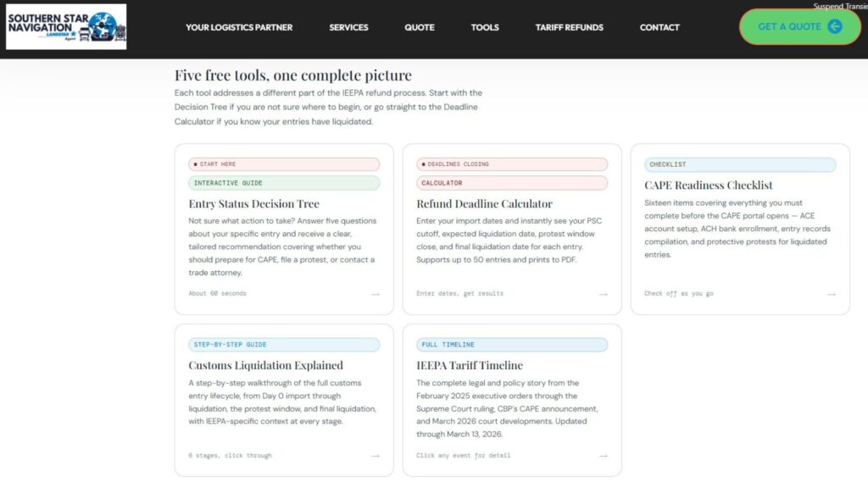
Task: Click the Deadlines Closing badge
Action: (512, 164)
